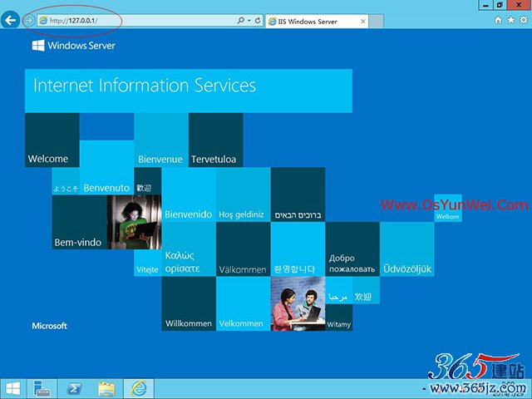The width and height of the screenshot is (532, 399).
Task: Click photo of woman with laptop
Action: coord(134,222)
